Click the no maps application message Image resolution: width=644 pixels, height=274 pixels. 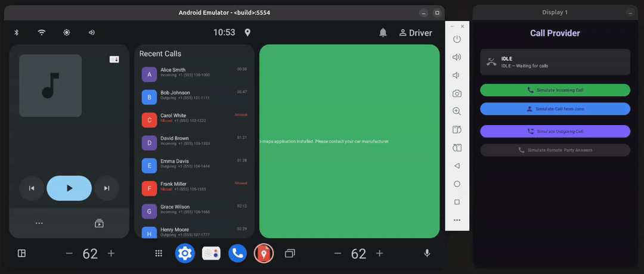click(324, 142)
